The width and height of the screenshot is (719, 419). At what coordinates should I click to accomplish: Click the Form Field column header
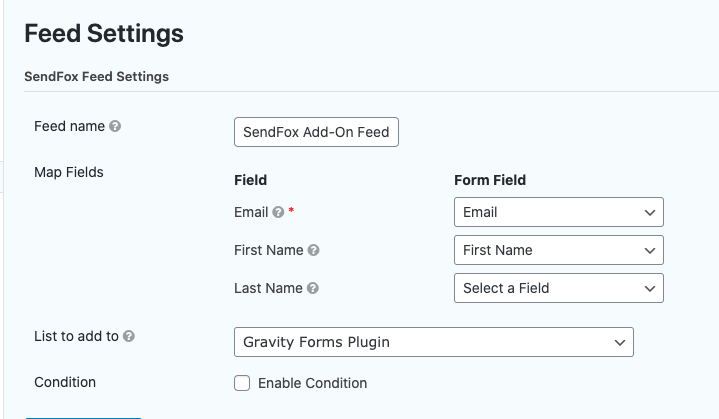(x=490, y=180)
